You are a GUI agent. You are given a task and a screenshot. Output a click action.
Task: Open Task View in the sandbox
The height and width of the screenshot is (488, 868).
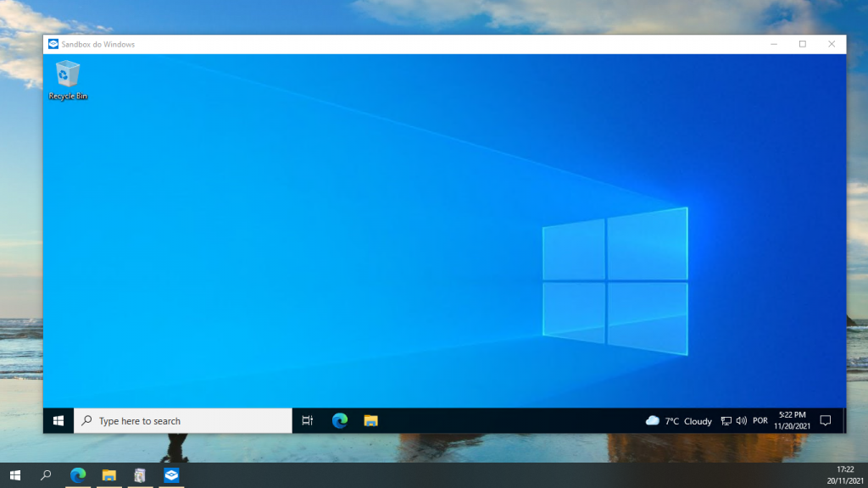[x=307, y=420]
